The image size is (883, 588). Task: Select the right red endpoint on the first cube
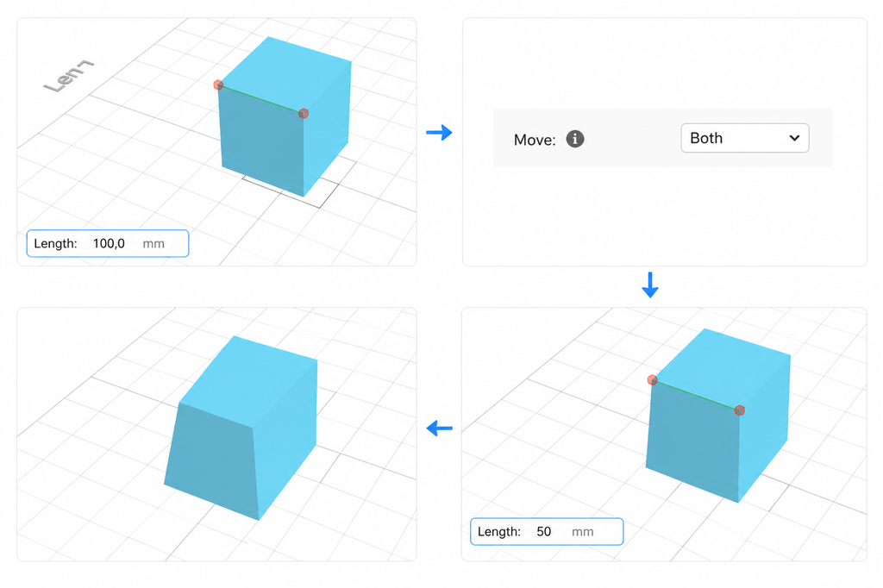tap(304, 113)
